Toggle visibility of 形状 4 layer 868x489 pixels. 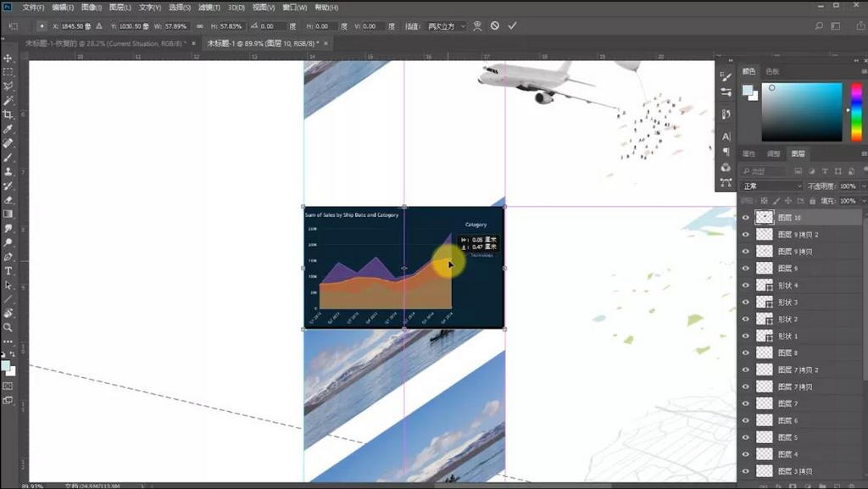(745, 286)
